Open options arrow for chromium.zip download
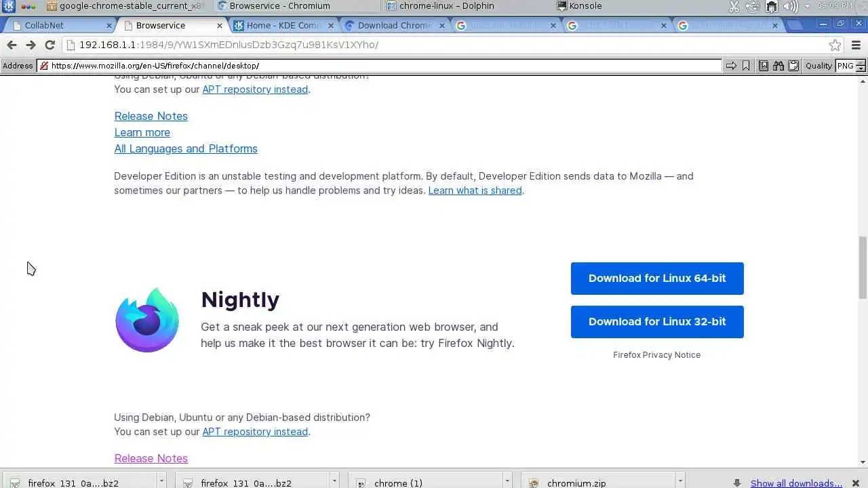 (680, 480)
